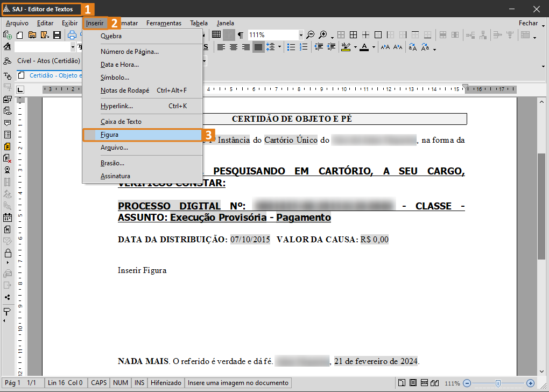Toggle Hifenizado hyphenation in status bar

coord(166,383)
